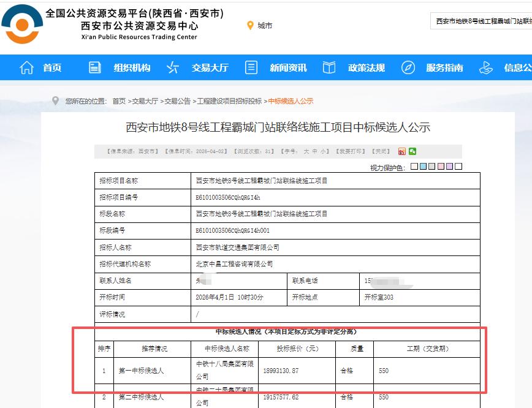Viewport: 532px width, 408px height.
Task: Click 中铁十八局集团有限公司 candidate name
Action: tap(224, 371)
